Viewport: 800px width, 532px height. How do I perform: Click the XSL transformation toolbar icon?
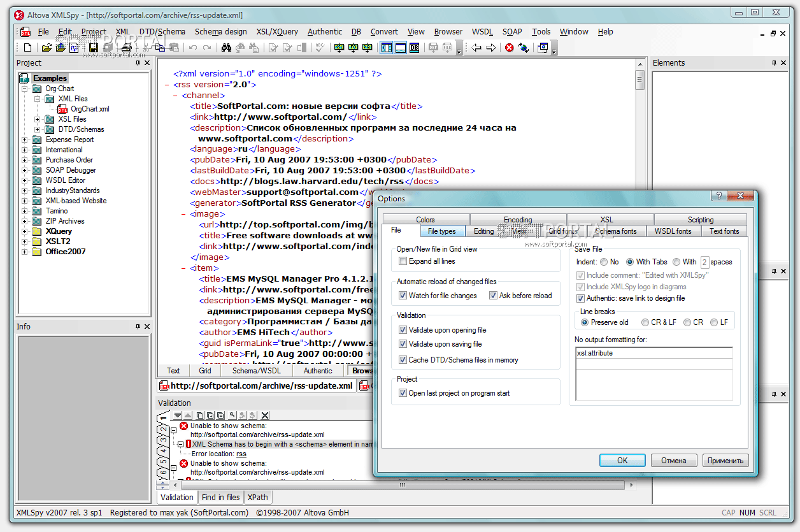pyautogui.click(x=339, y=47)
